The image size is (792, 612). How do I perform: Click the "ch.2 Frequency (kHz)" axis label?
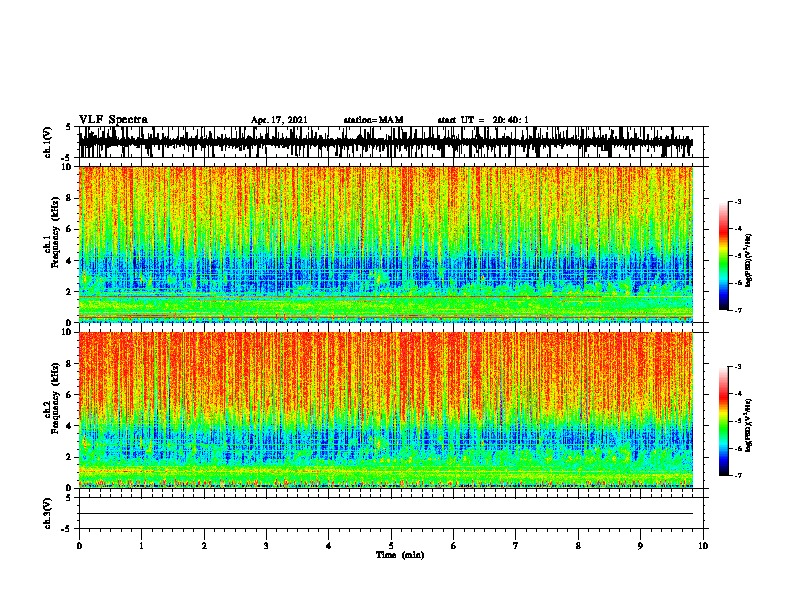pos(52,398)
